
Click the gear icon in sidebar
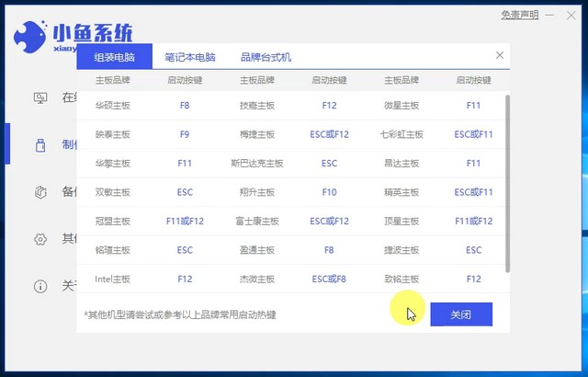40,239
